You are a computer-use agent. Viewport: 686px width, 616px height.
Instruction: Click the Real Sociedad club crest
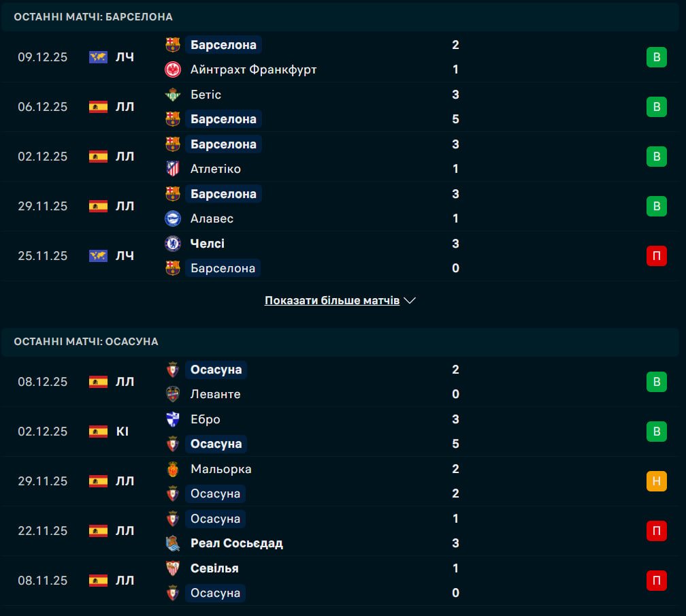[x=173, y=543]
